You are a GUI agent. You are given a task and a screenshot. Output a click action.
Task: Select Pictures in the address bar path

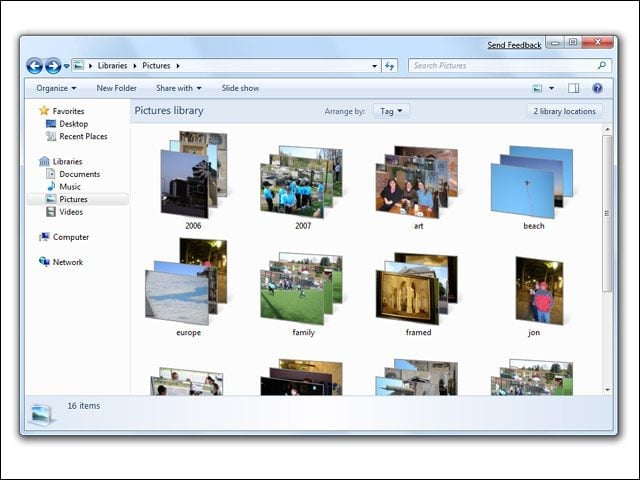pos(156,66)
